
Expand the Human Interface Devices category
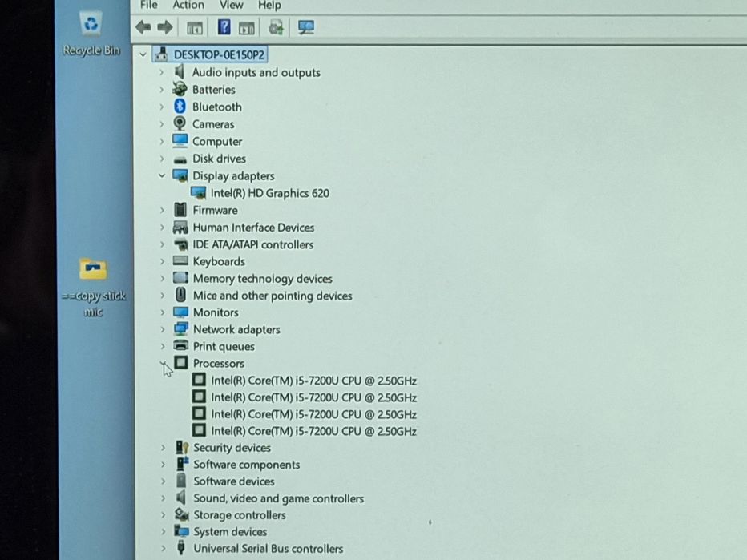pyautogui.click(x=162, y=228)
